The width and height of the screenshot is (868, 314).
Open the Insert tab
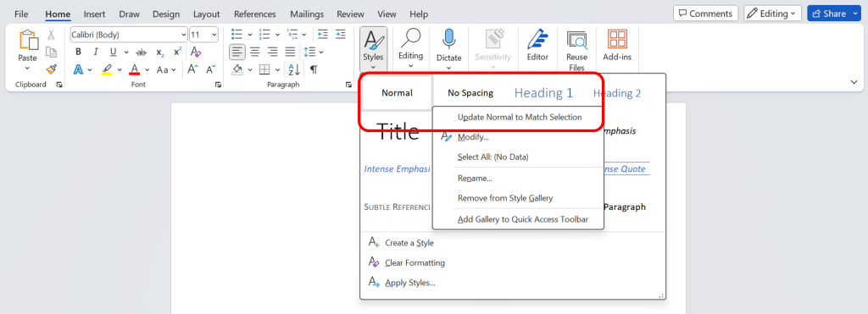(95, 14)
